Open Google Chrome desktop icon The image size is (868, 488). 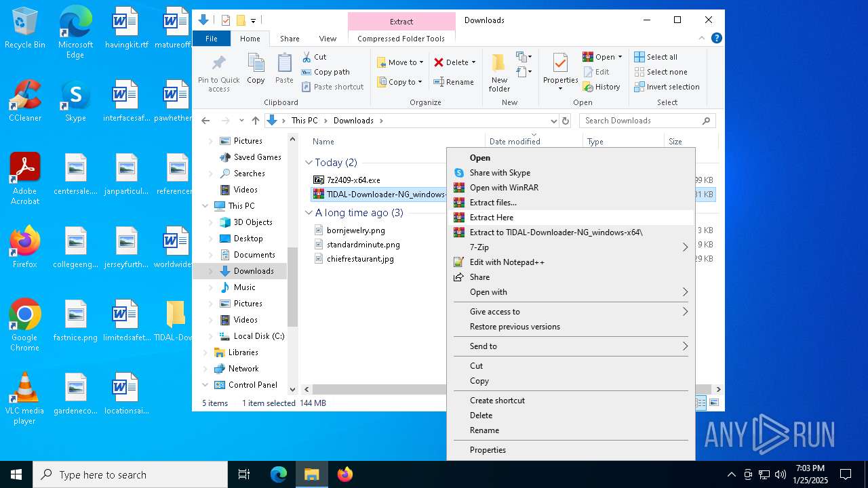pos(24,325)
